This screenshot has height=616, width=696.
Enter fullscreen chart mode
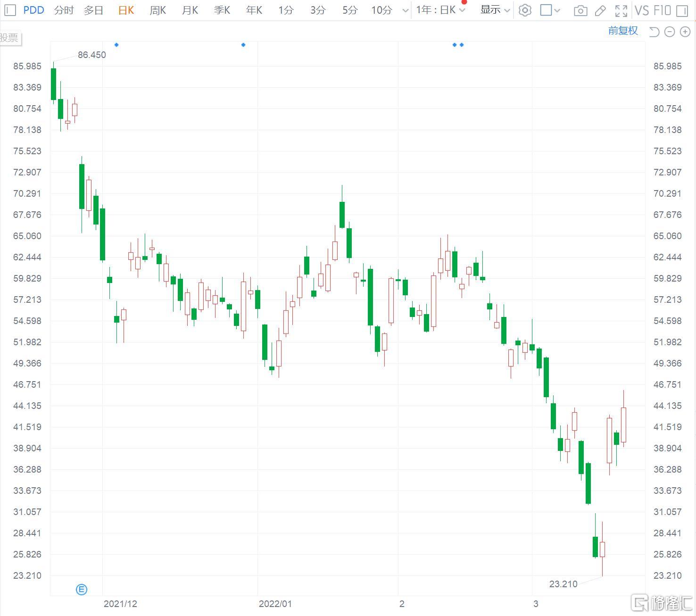[x=621, y=10]
